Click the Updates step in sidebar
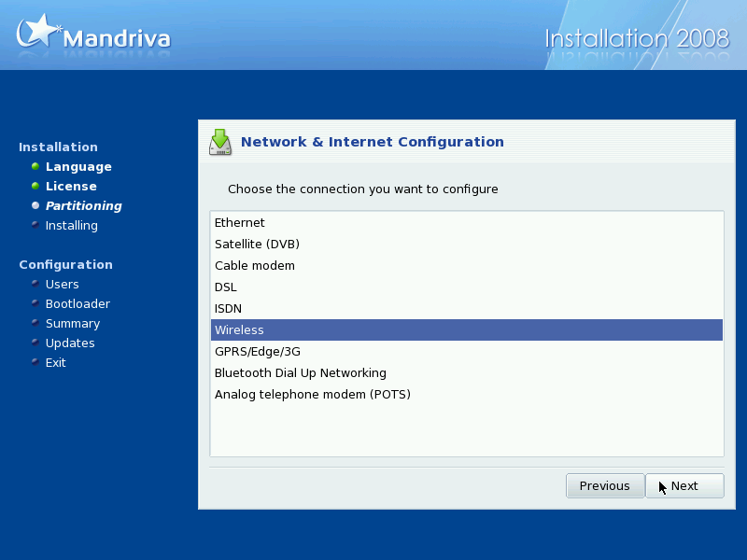Image resolution: width=747 pixels, height=560 pixels. [70, 343]
